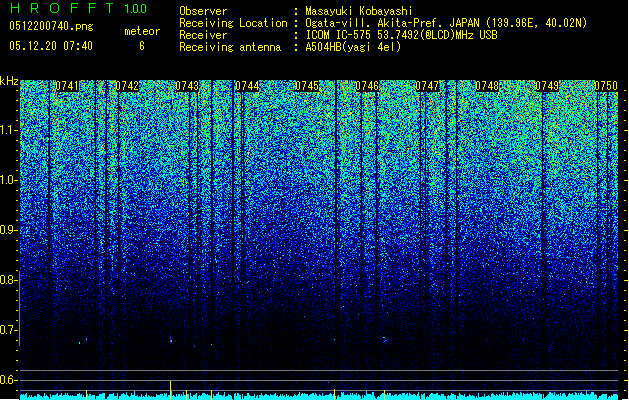This screenshot has width=629, height=400.
Task: Click the 0.9 frequency axis label
Action: (8, 230)
